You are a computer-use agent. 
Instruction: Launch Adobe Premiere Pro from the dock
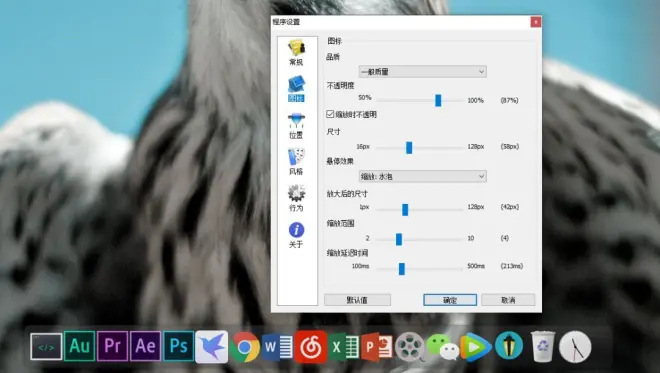click(x=112, y=346)
